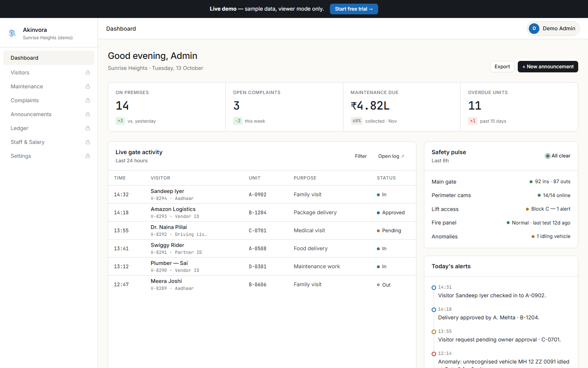Click the Start free trial button
Viewport: 588px width, 368px height.
[354, 9]
